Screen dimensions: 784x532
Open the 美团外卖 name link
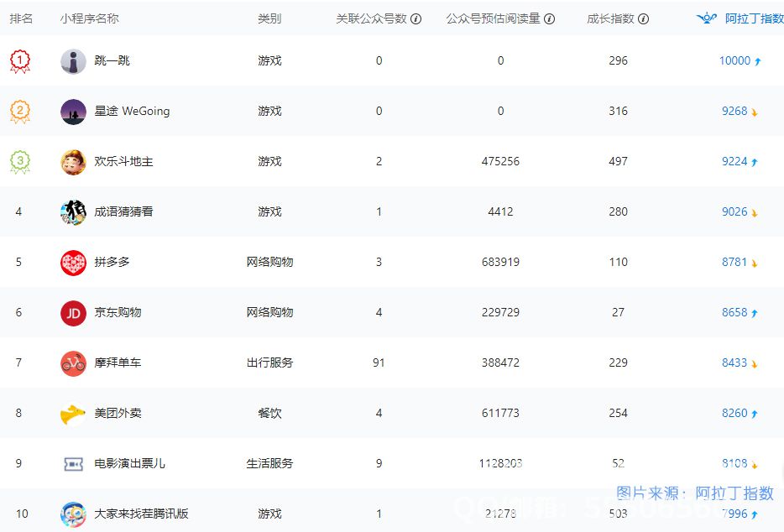(118, 413)
